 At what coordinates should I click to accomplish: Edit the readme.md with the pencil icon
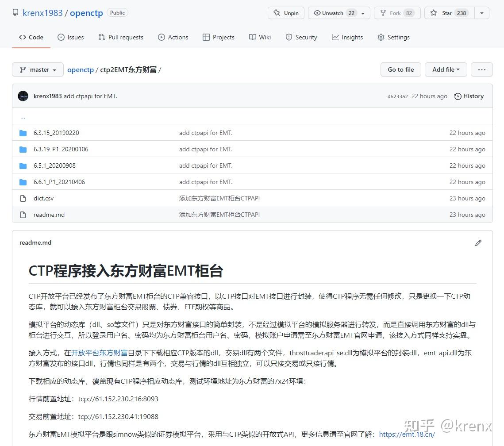click(478, 242)
